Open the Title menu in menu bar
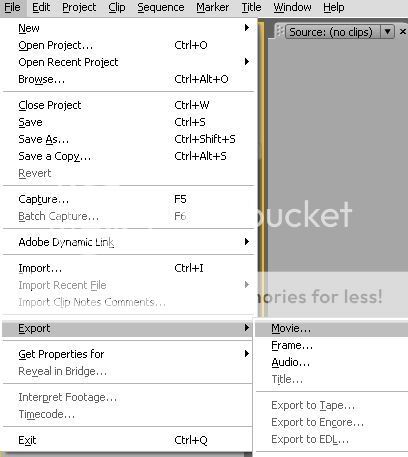This screenshot has width=408, height=457. (251, 7)
